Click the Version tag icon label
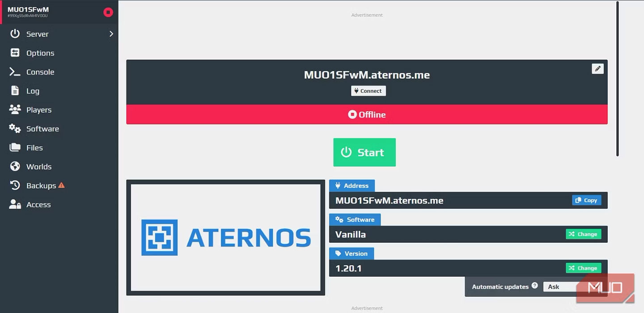The height and width of the screenshot is (313, 644). click(x=352, y=254)
